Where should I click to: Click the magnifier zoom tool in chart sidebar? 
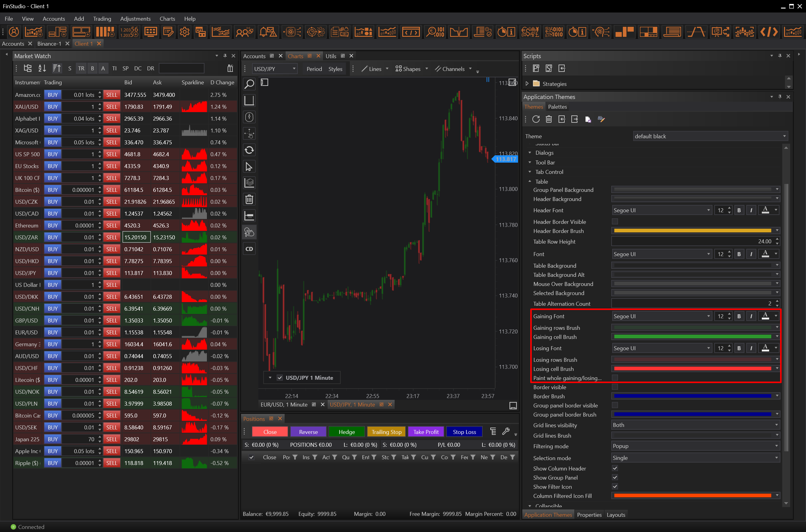249,84
